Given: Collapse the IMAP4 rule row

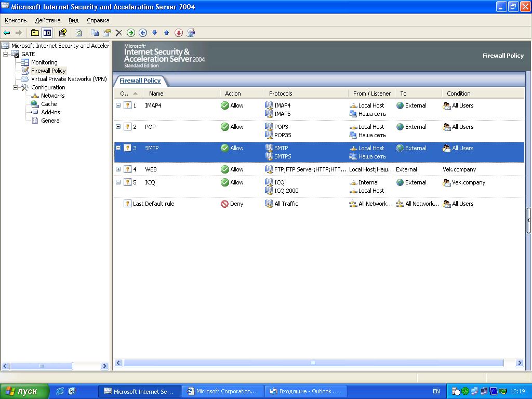Looking at the screenshot, I should 118,105.
